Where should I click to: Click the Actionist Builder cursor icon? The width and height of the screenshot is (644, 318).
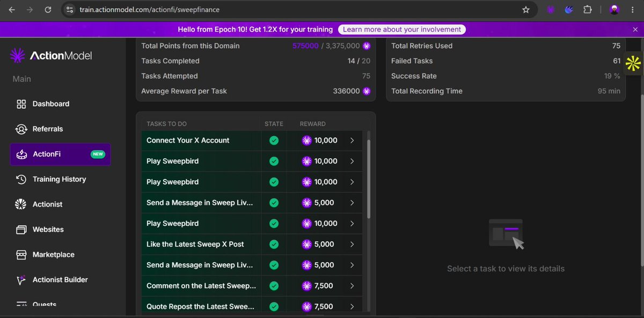coord(21,280)
